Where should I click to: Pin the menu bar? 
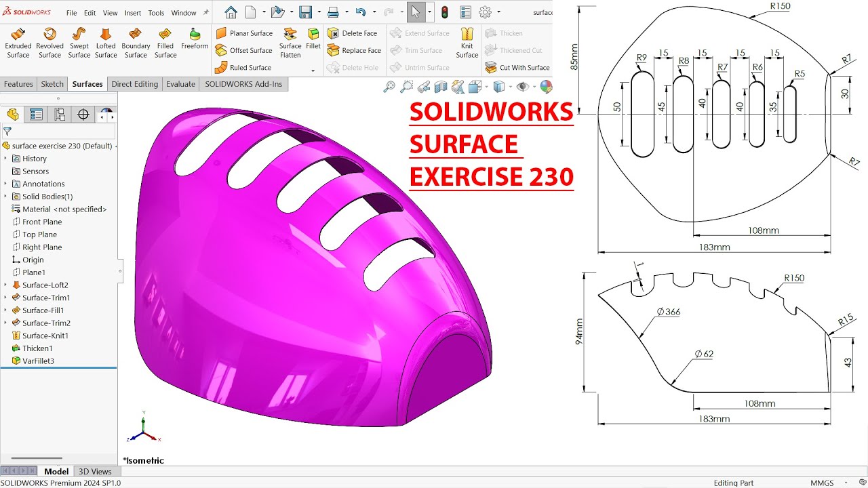coord(206,12)
